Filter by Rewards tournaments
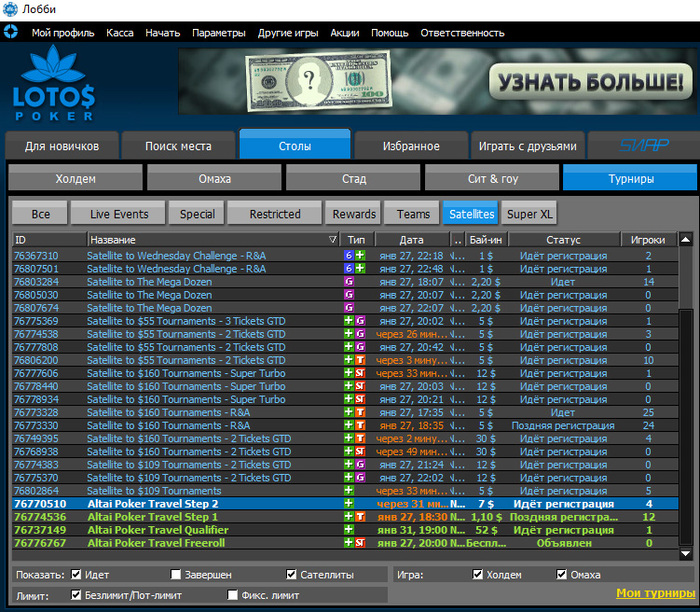This screenshot has height=612, width=700. tap(354, 214)
